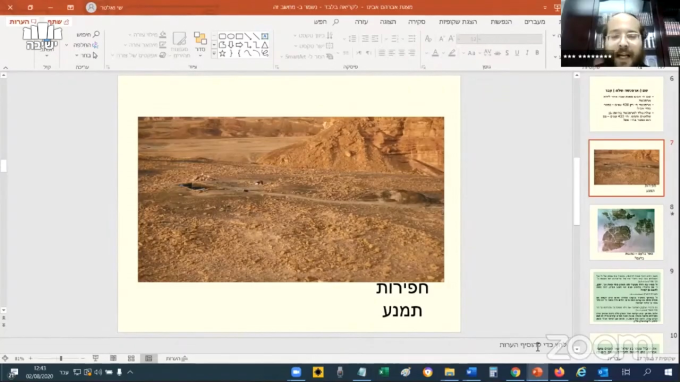Image resolution: width=680 pixels, height=382 pixels.
Task: Select the text highlight color pen
Action: [x=452, y=53]
